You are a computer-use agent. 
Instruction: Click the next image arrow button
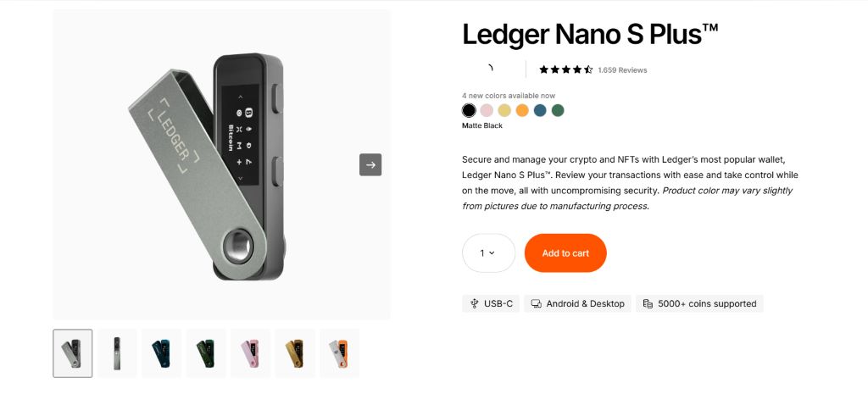(x=370, y=164)
